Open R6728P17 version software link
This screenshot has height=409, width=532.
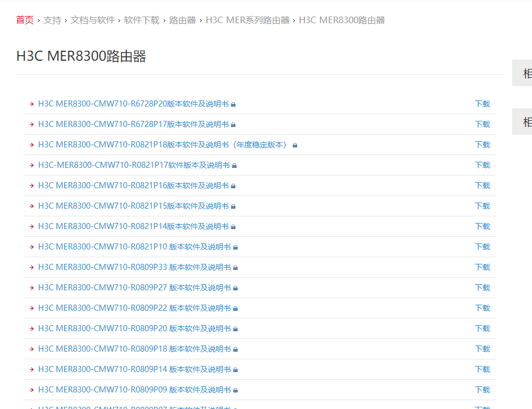pos(133,124)
